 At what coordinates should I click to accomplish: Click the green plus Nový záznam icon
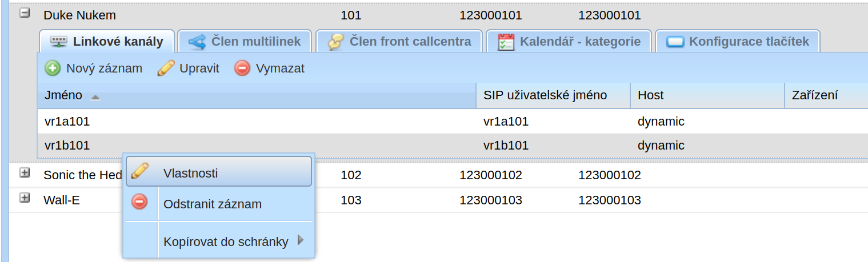pyautogui.click(x=53, y=68)
